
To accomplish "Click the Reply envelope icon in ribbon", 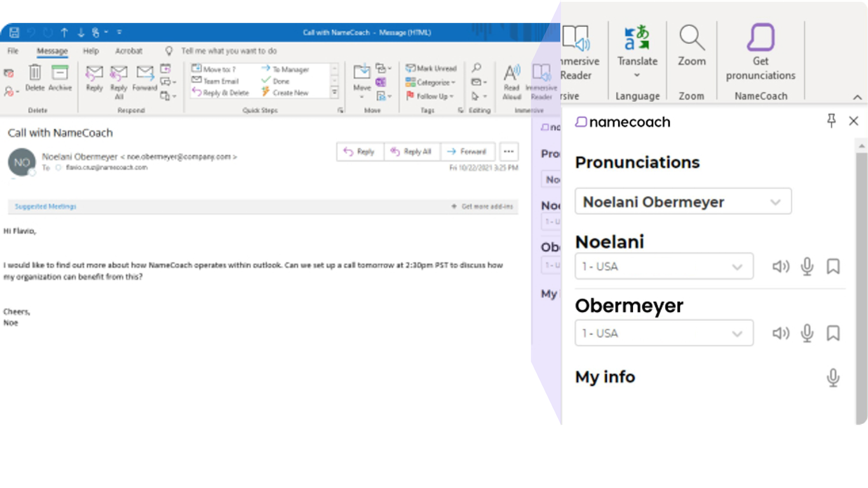I will click(x=94, y=72).
